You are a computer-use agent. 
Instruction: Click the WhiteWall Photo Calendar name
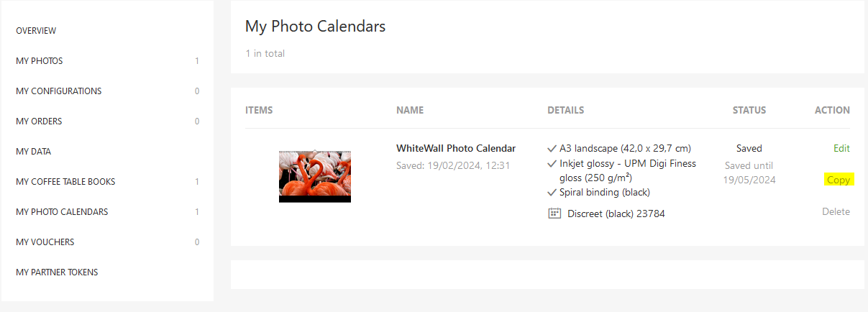pos(456,149)
